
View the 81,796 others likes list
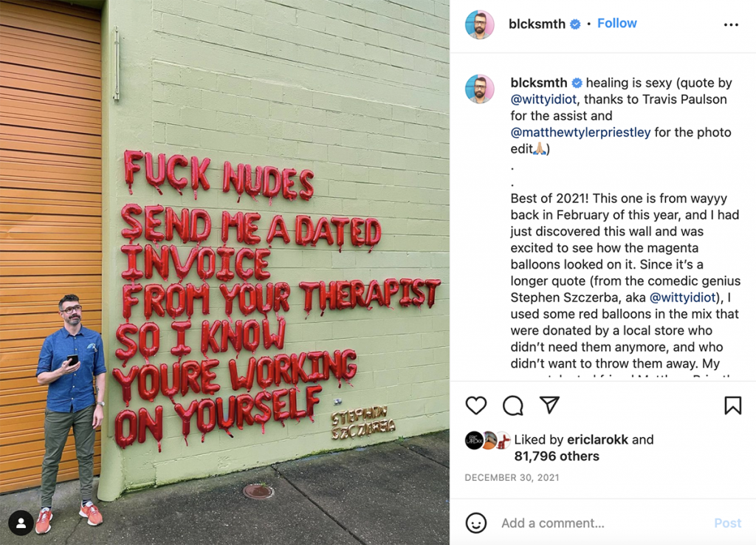point(557,456)
